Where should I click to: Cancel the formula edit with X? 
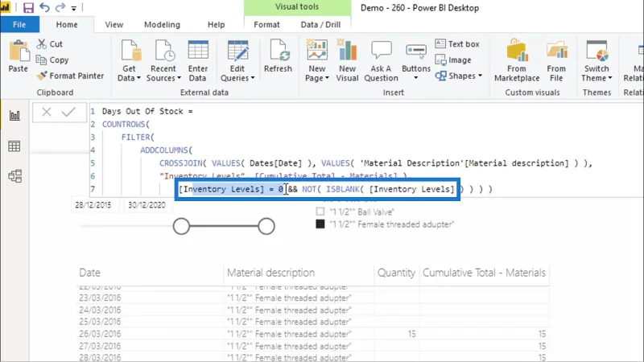(x=47, y=112)
